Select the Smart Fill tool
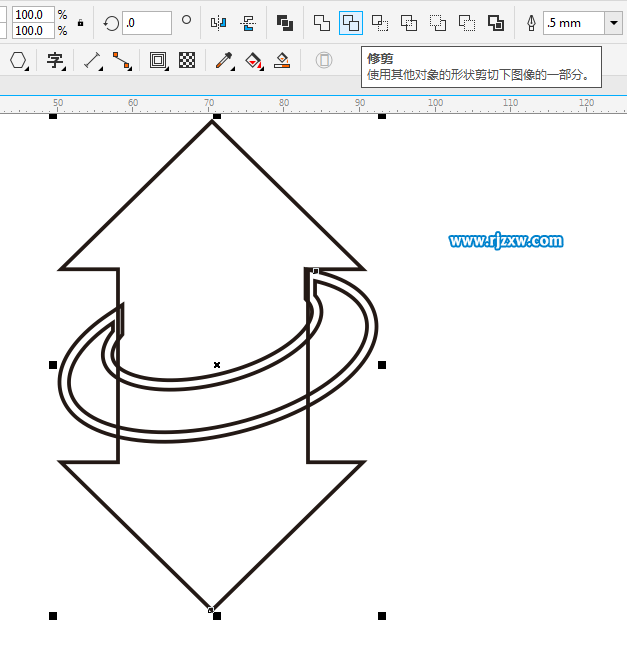 (282, 60)
